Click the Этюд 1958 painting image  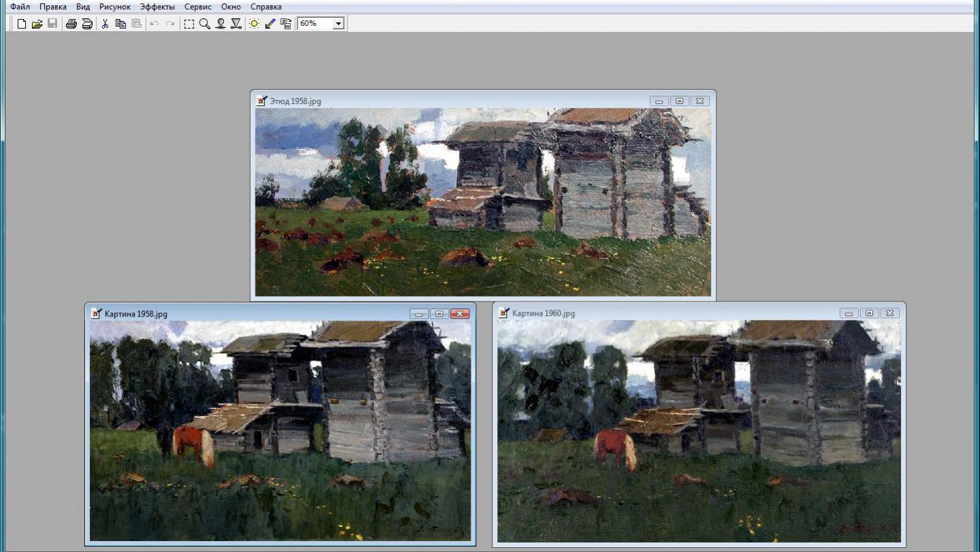pos(483,202)
